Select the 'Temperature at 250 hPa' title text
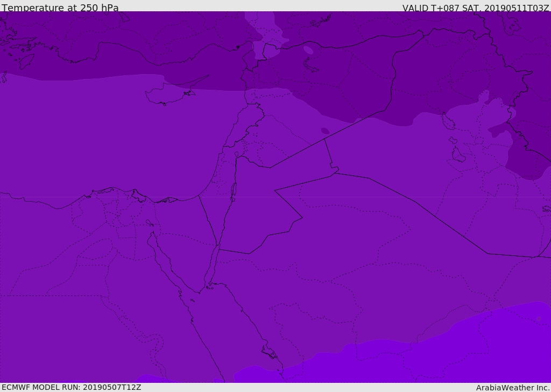 click(60, 8)
